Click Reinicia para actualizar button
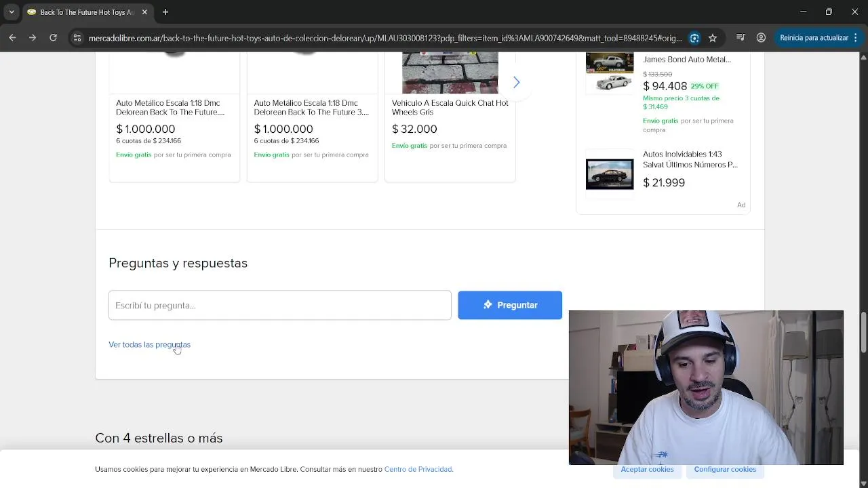The height and width of the screenshot is (488, 868). click(x=814, y=38)
